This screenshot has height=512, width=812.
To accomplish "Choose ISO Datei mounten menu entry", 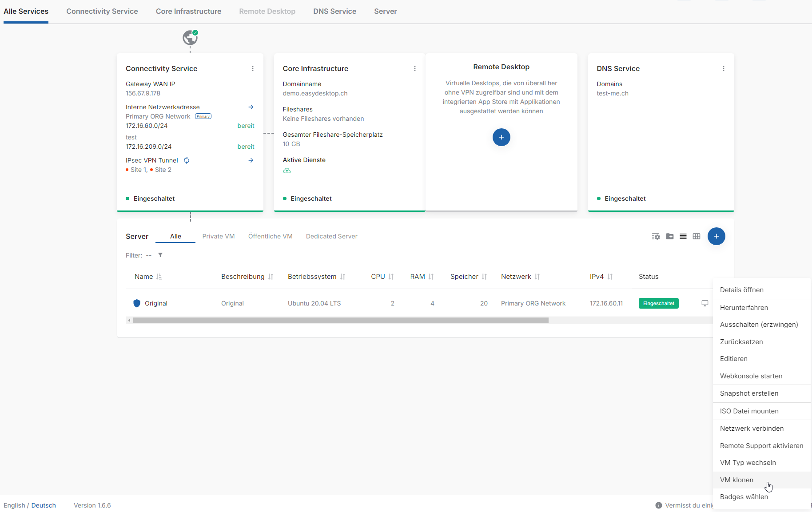I will coord(761,411).
